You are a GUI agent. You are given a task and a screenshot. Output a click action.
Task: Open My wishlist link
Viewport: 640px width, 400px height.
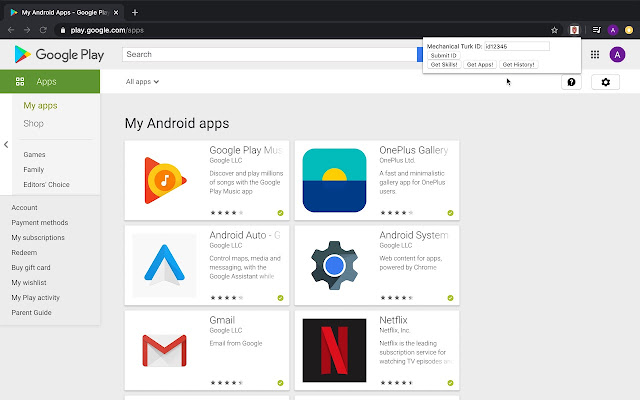click(x=29, y=282)
